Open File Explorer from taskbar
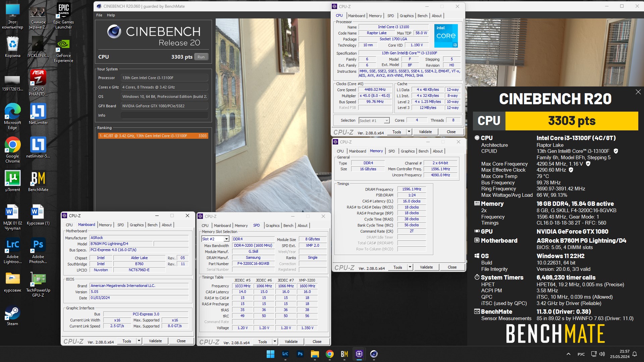 tap(315, 354)
